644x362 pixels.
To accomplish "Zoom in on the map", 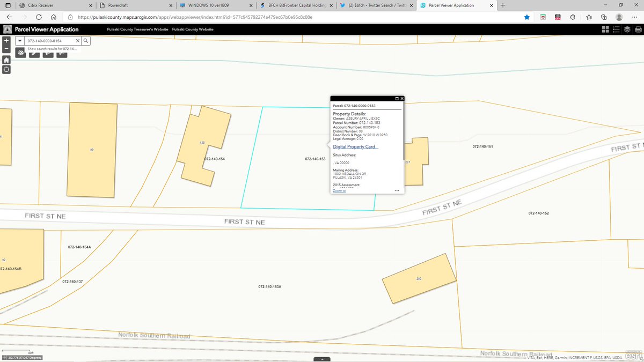I will coord(6,40).
